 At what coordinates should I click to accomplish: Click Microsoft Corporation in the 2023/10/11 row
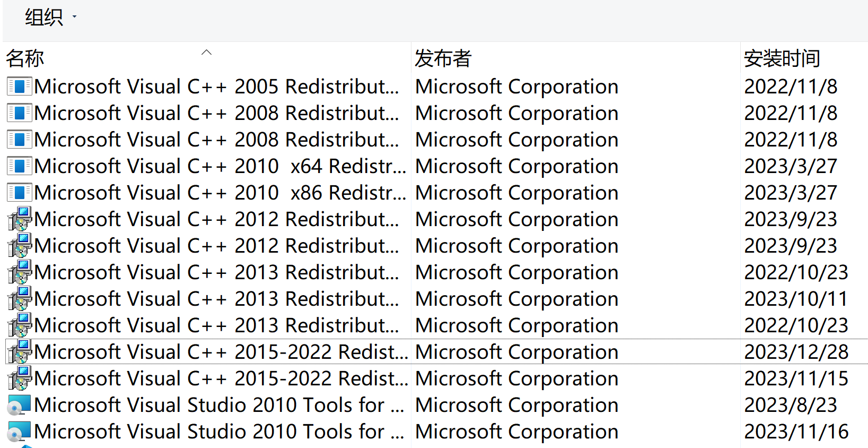(517, 299)
